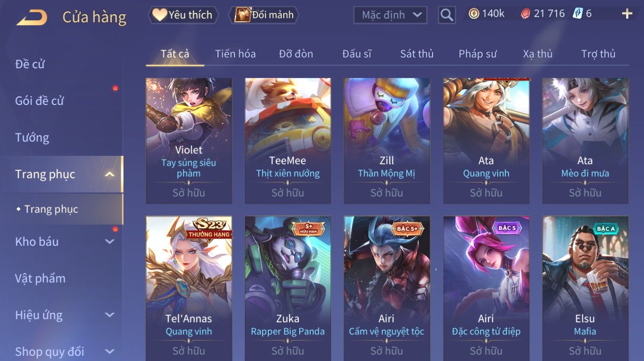Click the gold coin 140k icon
This screenshot has height=361, width=644.
pyautogui.click(x=474, y=14)
